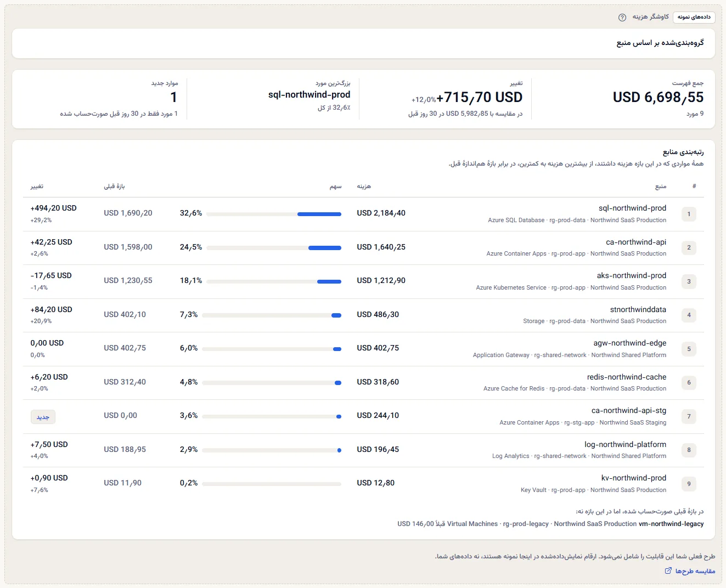Click the سهم column header
This screenshot has height=588, width=726.
click(x=335, y=186)
